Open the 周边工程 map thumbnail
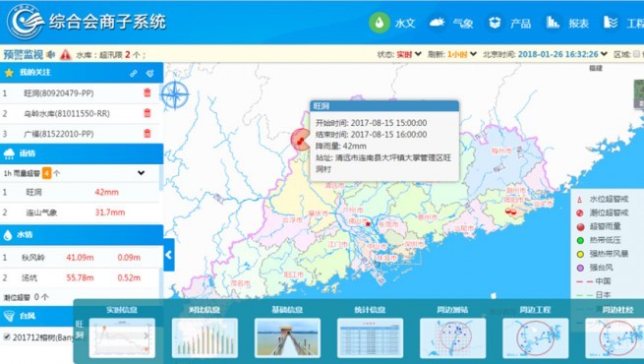This screenshot has height=364, width=644. (x=536, y=337)
